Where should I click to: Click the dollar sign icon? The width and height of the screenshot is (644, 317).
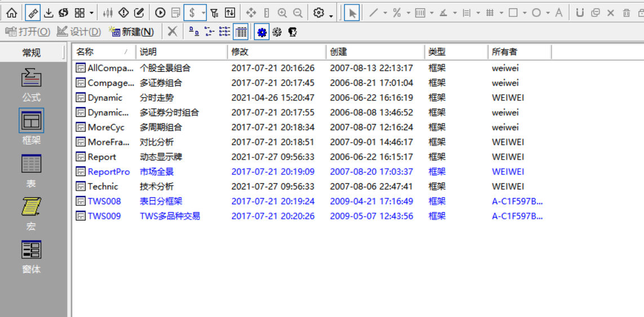point(192,13)
